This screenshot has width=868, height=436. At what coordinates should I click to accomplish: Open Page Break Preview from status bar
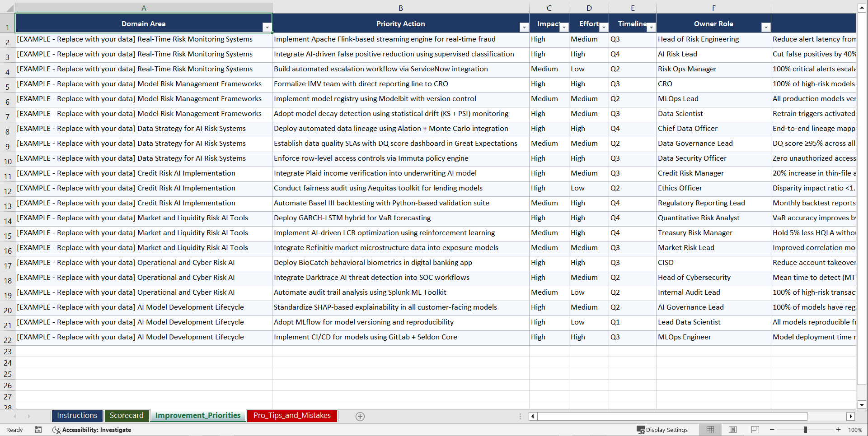tap(755, 429)
